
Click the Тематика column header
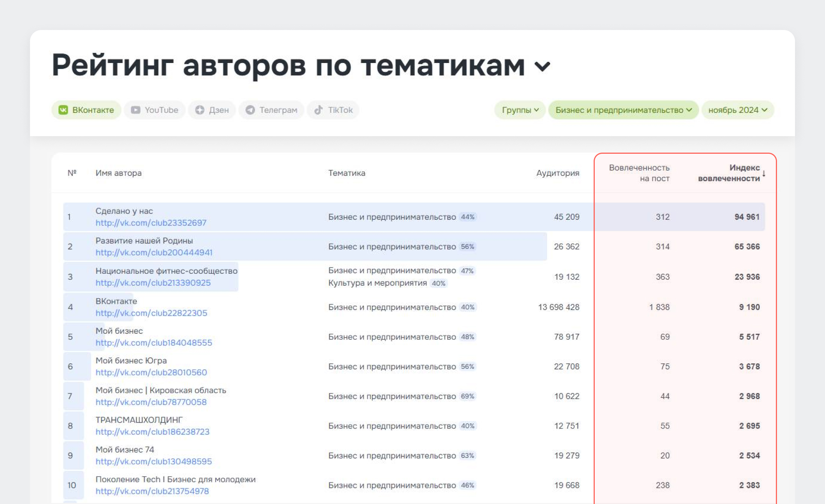click(347, 173)
